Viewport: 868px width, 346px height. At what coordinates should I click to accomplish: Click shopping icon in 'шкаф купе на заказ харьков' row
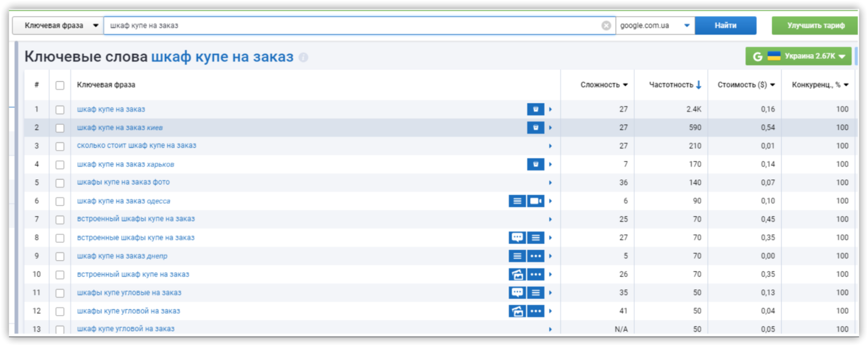coord(535,164)
